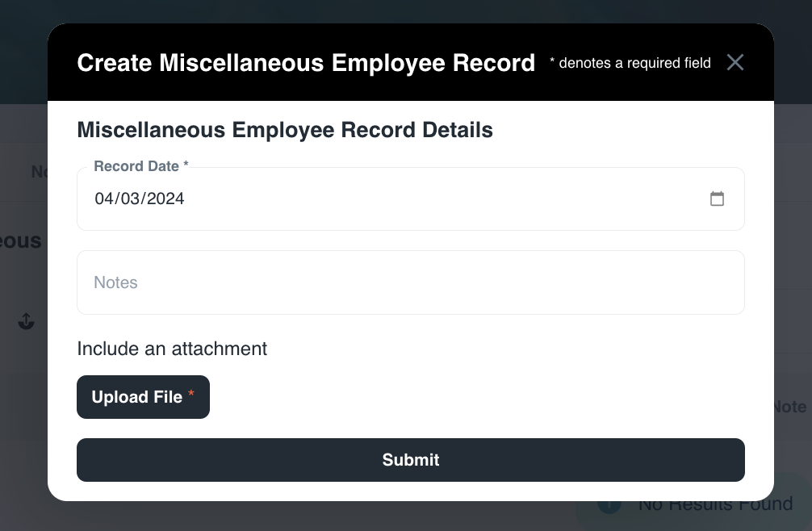The width and height of the screenshot is (812, 531).
Task: Click the red asterisk on Upload File
Action: pos(191,395)
